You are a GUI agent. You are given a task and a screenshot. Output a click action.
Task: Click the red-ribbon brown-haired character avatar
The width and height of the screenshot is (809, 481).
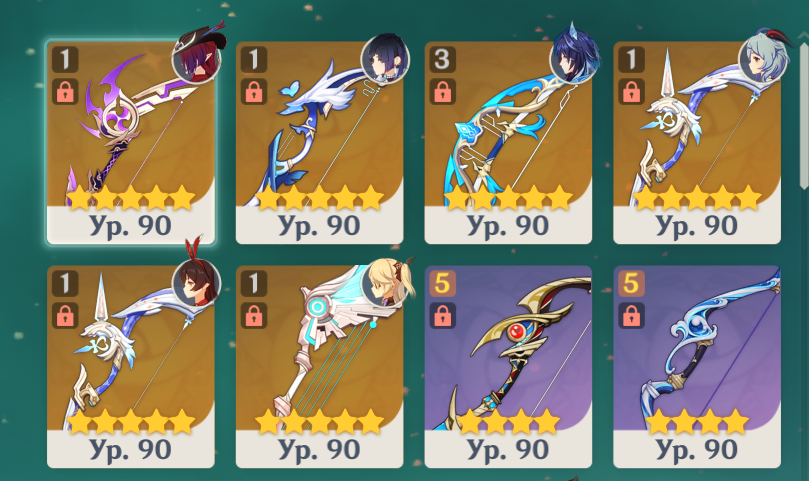[197, 281]
